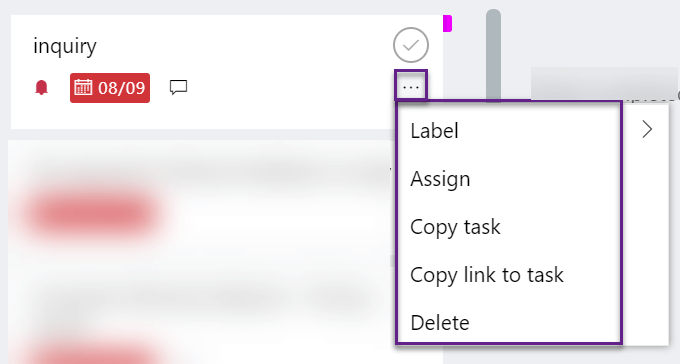Screen dimensions: 680x364
Task: Expand the Label submenu chevron arrow
Action: point(647,129)
